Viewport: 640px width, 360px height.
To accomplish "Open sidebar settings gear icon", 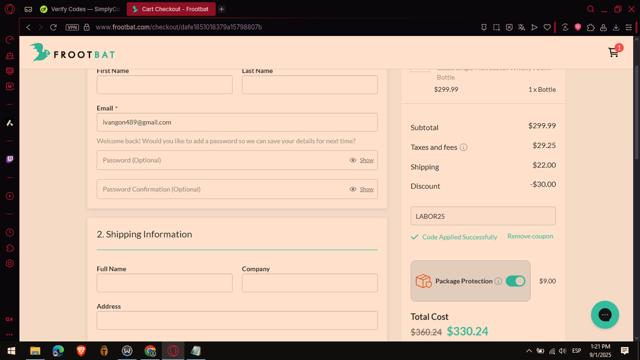I will coord(10,263).
